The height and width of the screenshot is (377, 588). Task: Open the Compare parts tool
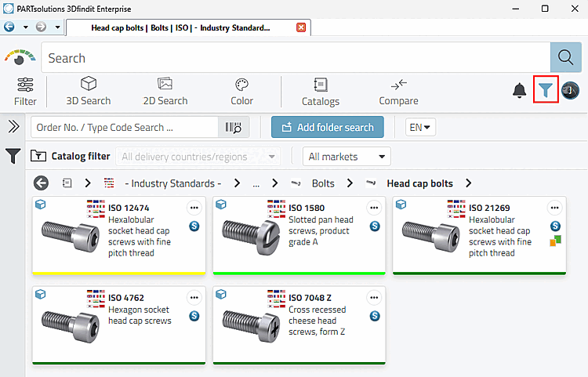pyautogui.click(x=398, y=91)
